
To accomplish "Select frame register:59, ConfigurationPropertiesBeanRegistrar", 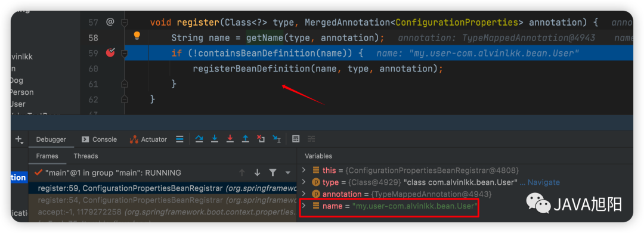I will [162, 188].
